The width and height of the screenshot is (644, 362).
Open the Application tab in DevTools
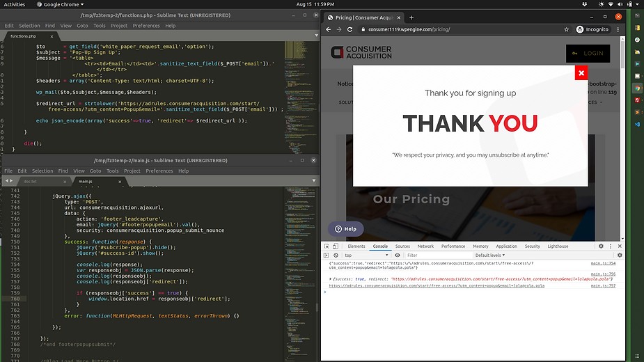[x=506, y=246]
